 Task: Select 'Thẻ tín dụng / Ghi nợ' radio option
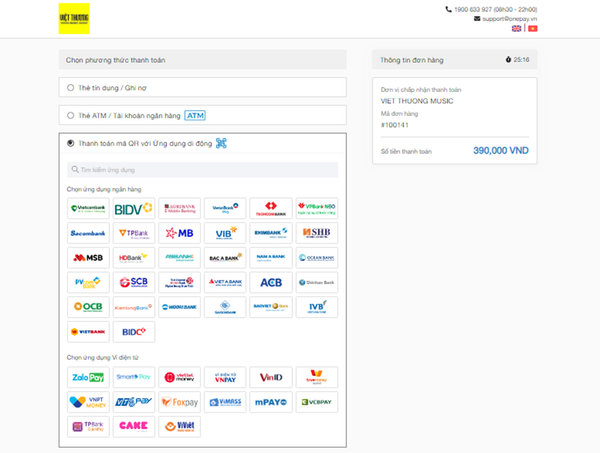tap(70, 88)
